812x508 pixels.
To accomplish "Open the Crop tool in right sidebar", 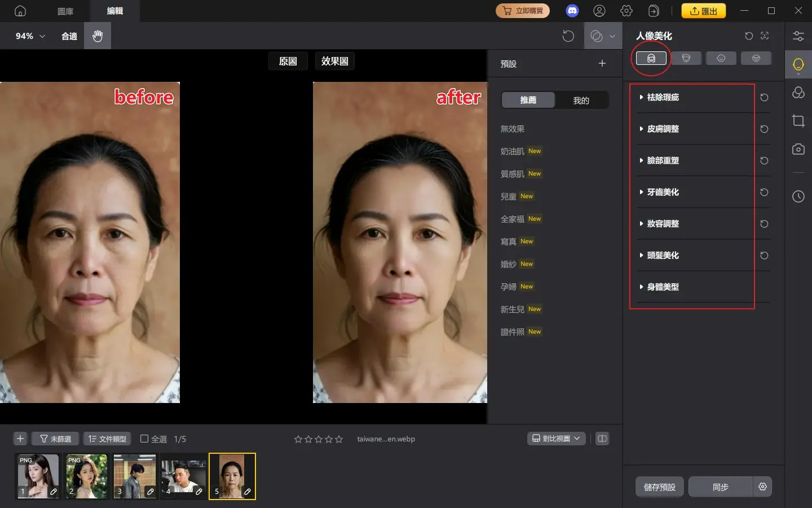I will click(x=798, y=121).
